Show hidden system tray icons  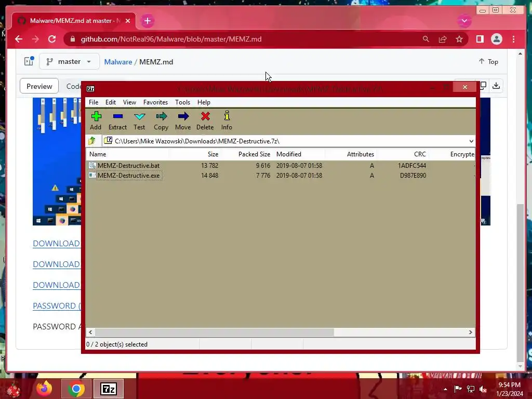[x=445, y=389]
